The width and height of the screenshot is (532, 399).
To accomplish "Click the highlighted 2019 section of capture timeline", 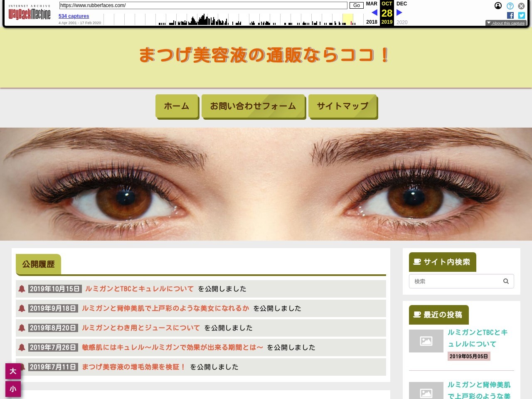I will (347, 20).
